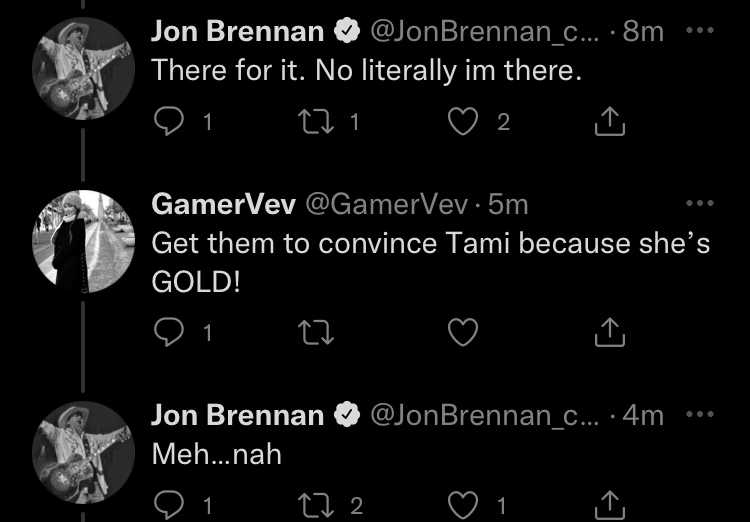Open Jon Brennan's name on 'Meh...nah' tweet
This screenshot has height=522, width=750.
[238, 415]
